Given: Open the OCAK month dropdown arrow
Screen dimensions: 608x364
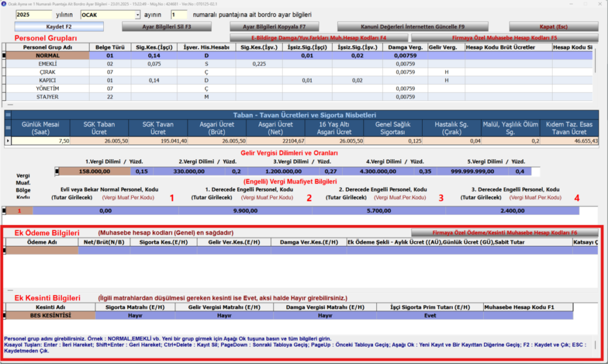Looking at the screenshot, I should click(x=137, y=15).
